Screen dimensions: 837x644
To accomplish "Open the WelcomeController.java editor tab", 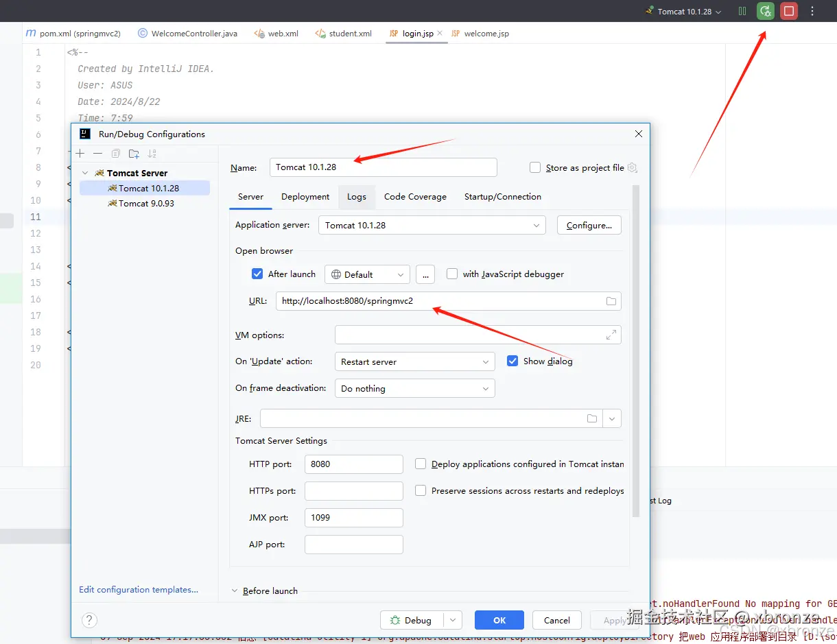I will click(187, 33).
